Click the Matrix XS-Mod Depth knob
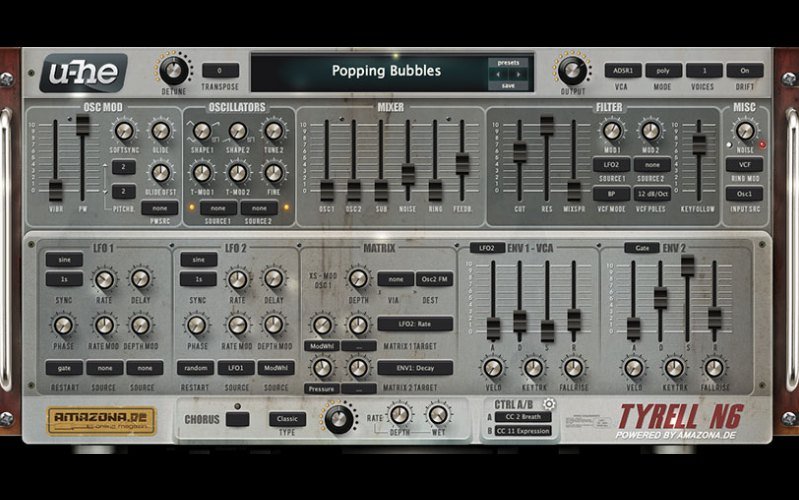Screen dimensions: 799x500 [358, 279]
